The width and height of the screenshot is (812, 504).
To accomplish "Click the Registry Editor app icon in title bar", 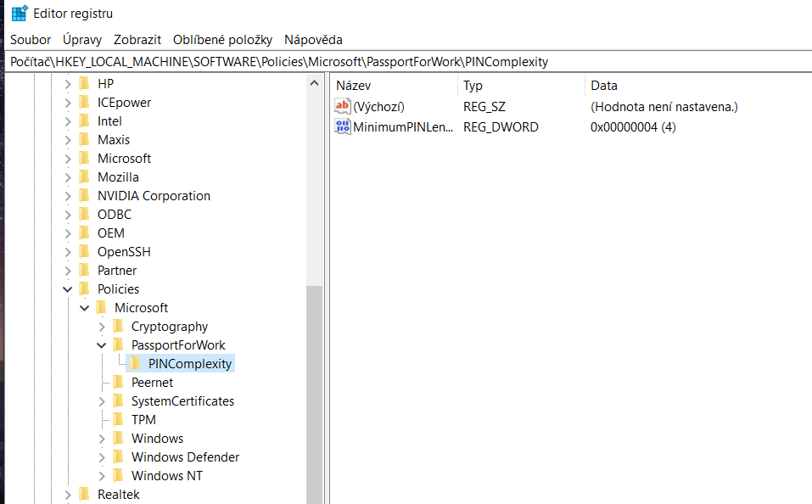I will (19, 13).
